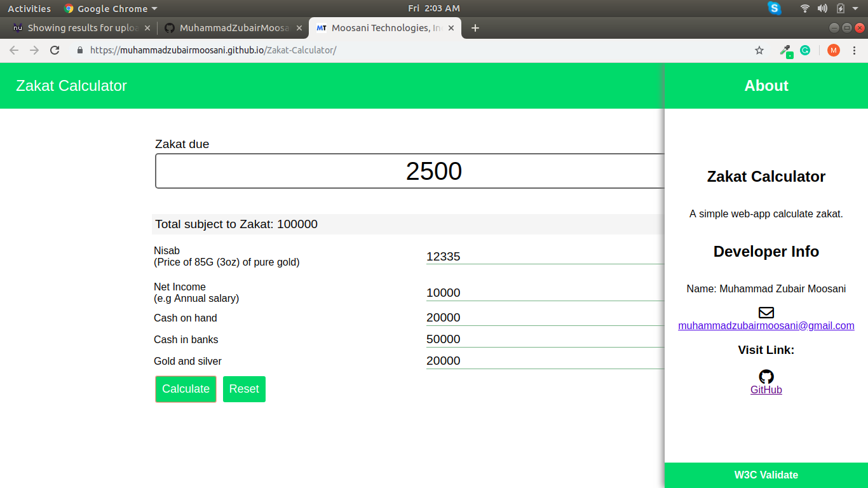
Task: Click the volume icon in the system tray
Action: click(x=823, y=8)
